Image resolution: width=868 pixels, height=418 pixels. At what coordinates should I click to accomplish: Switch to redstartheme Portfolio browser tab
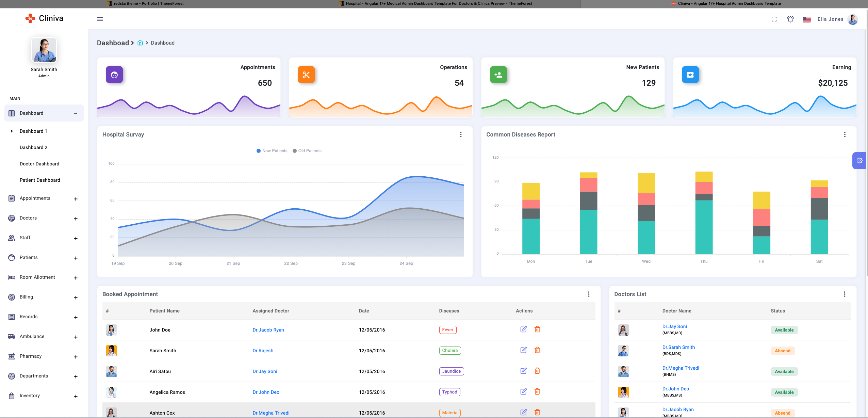(x=145, y=3)
